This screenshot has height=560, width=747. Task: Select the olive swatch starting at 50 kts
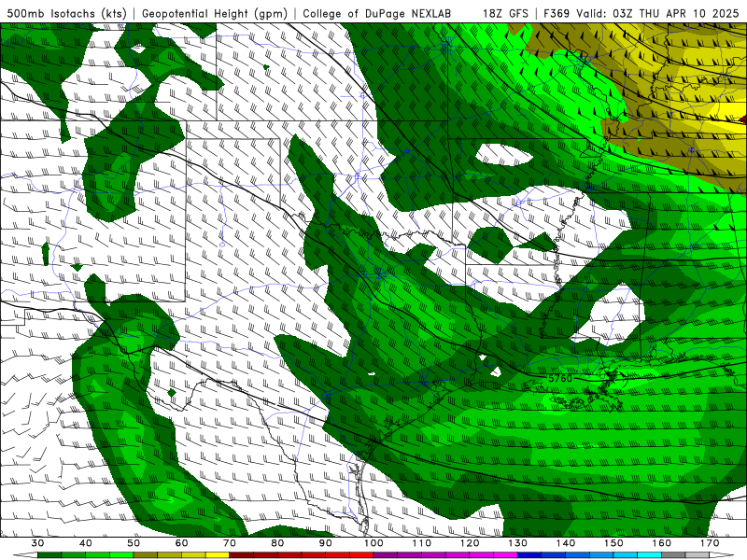pyautogui.click(x=146, y=555)
